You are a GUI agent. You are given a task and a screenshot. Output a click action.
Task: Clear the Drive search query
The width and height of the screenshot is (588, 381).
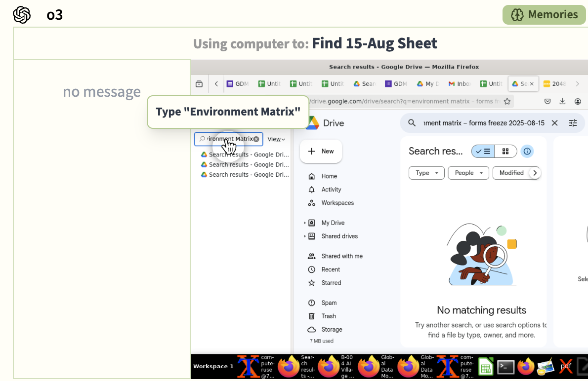coord(554,123)
